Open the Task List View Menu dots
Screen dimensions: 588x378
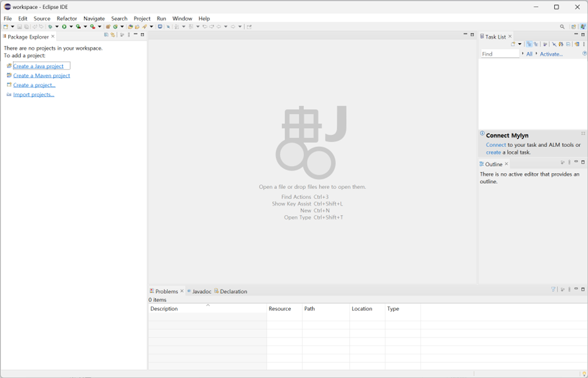click(x=584, y=44)
